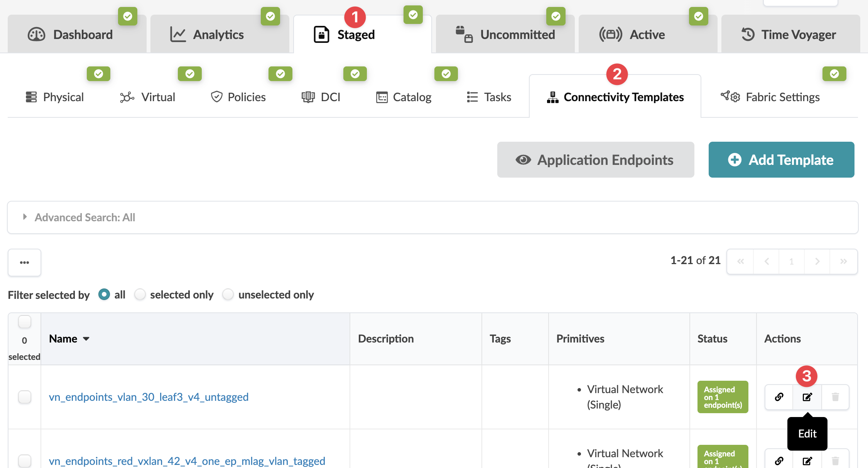Click the edit icon for vn_endpoints_vlan_30_leaf3_v4_untagged
868x468 pixels.
pyautogui.click(x=807, y=397)
